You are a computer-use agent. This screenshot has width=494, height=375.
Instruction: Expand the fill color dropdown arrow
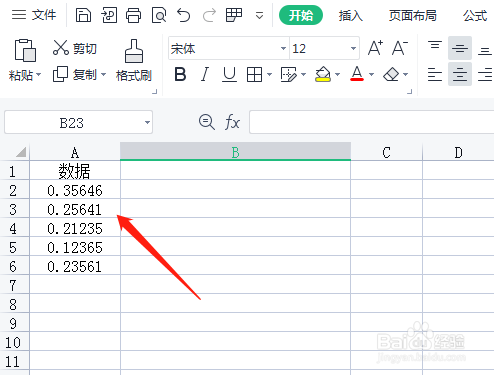338,74
